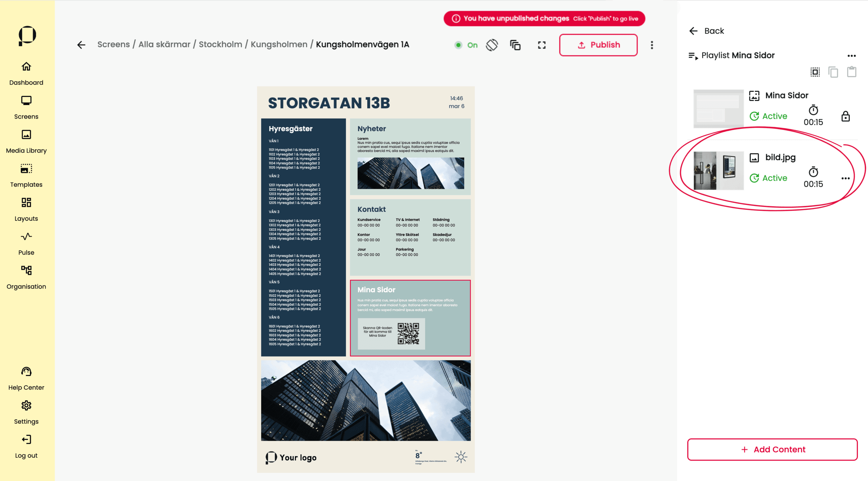The image size is (868, 481).
Task: Click the Add Content button
Action: [x=772, y=449]
